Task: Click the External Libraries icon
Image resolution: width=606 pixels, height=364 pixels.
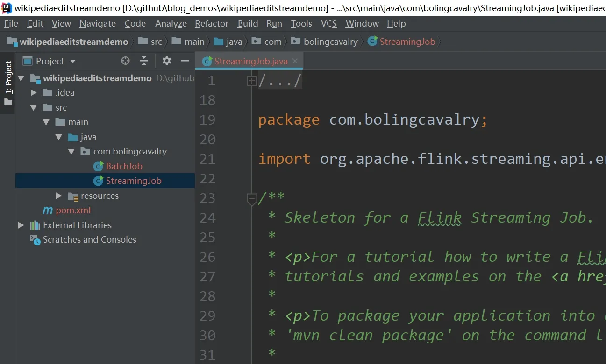Action: click(x=35, y=225)
